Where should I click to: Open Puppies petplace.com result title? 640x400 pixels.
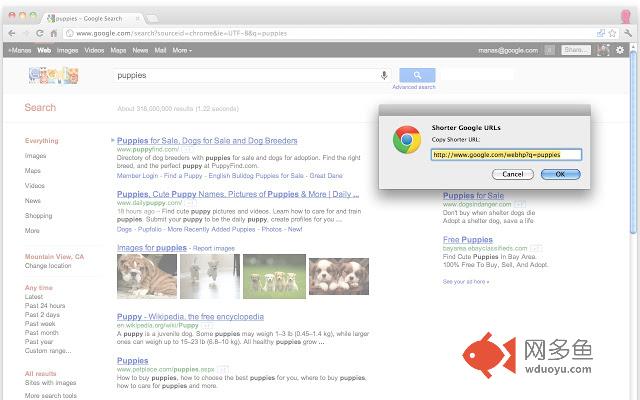point(132,361)
